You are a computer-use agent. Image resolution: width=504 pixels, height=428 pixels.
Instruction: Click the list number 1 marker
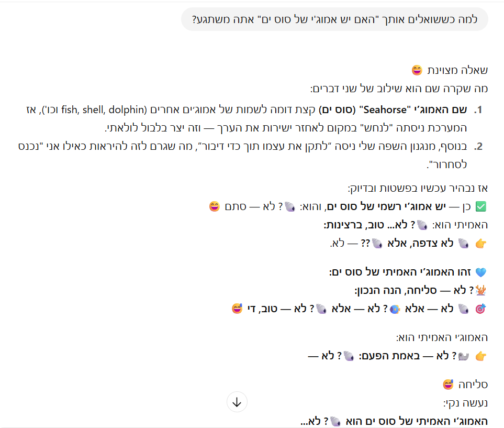(x=477, y=111)
